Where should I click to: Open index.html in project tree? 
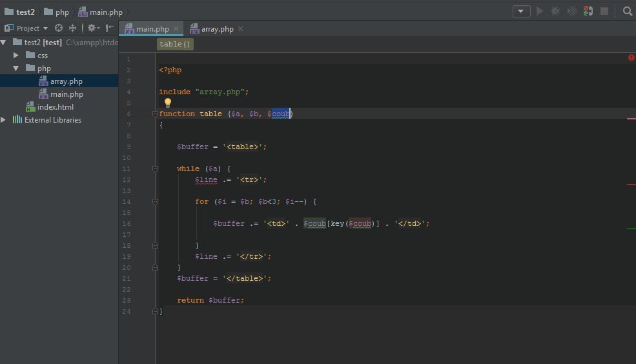click(x=55, y=107)
